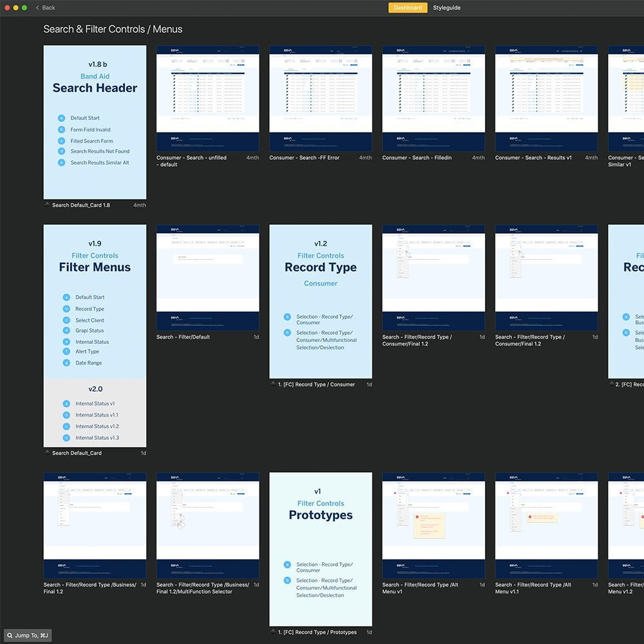The width and height of the screenshot is (644, 644).
Task: Click icon beside [FC] Record Type / Consumer label
Action: 273,384
